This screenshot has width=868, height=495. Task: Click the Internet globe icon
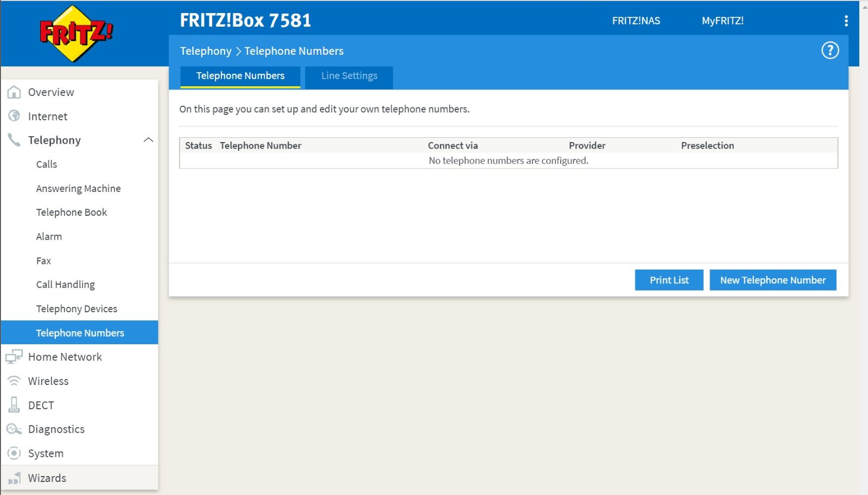pos(14,116)
